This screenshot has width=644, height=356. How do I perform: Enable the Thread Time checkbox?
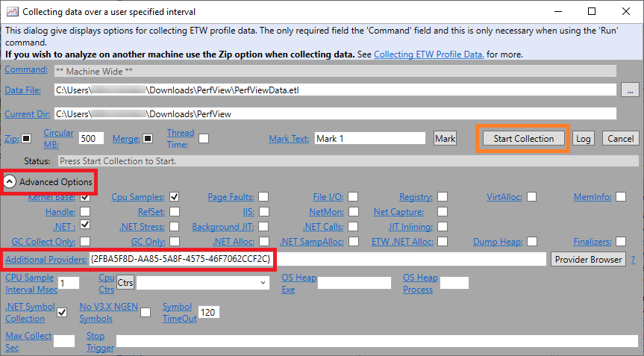[203, 138]
